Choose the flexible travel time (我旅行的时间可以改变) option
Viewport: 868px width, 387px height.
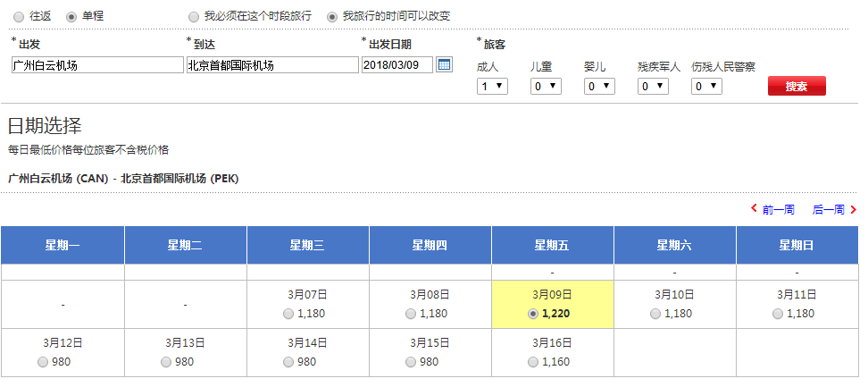click(x=332, y=16)
